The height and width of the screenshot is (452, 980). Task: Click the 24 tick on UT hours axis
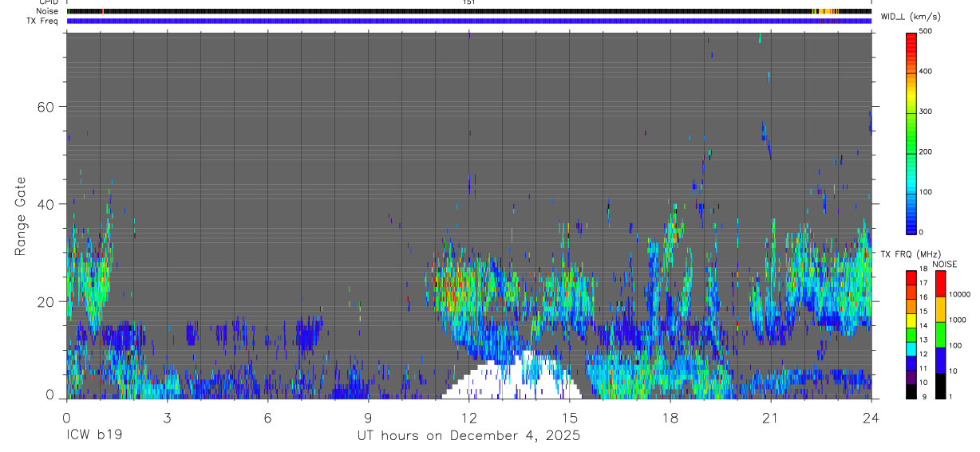(x=871, y=417)
